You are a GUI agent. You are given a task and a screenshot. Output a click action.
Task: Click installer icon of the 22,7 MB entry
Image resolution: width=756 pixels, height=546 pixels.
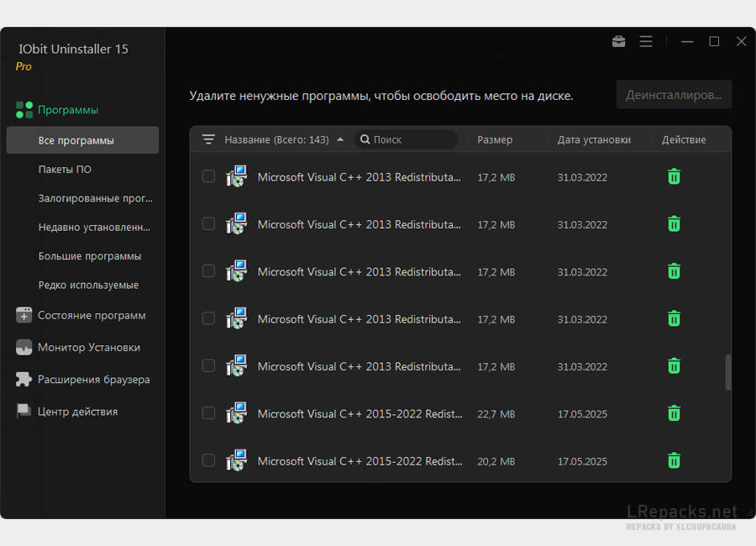point(236,413)
